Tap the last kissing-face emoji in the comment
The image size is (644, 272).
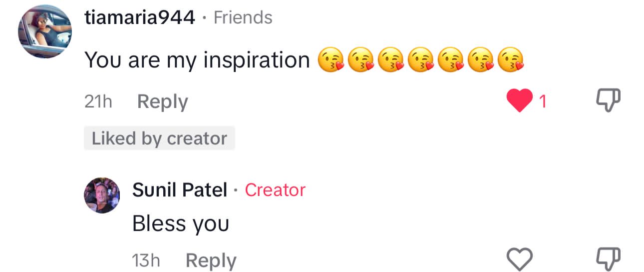pos(512,61)
